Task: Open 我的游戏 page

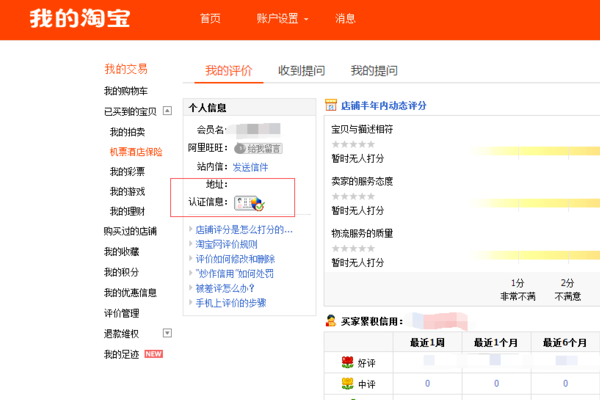Action: coord(127,191)
